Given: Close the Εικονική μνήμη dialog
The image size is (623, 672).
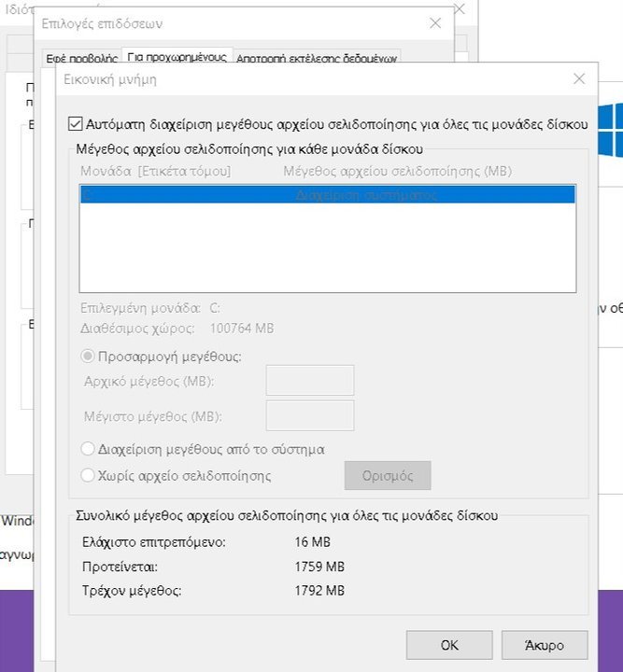Looking at the screenshot, I should click(x=579, y=78).
